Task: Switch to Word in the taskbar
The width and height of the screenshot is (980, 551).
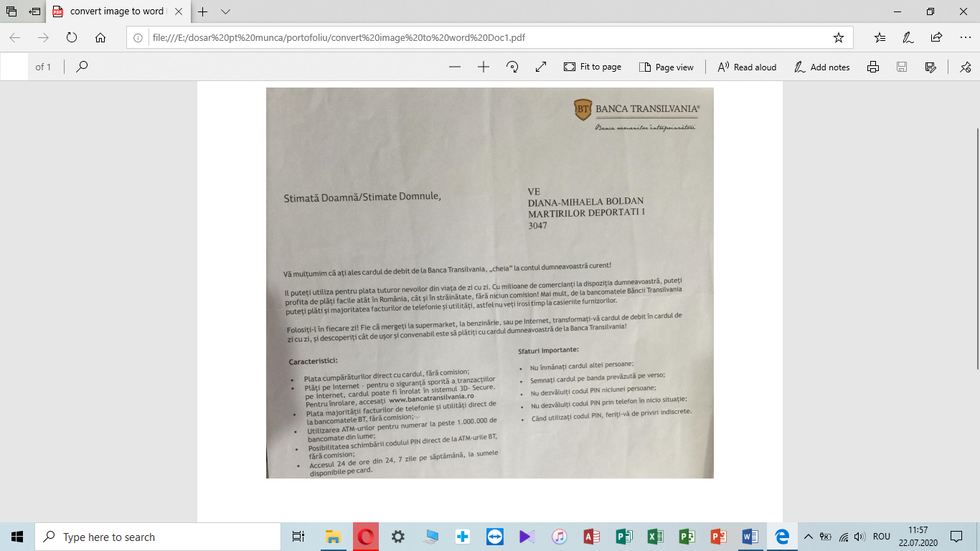Action: (x=750, y=537)
